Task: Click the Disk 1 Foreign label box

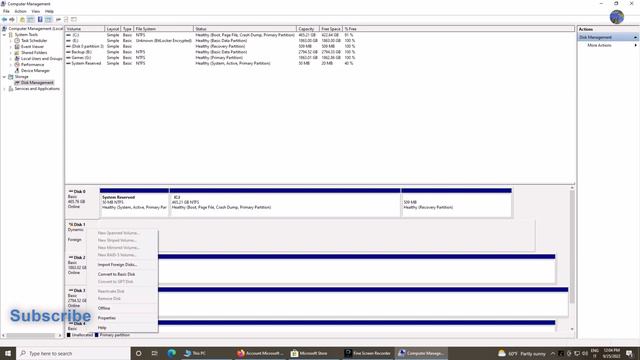Action: (x=77, y=236)
